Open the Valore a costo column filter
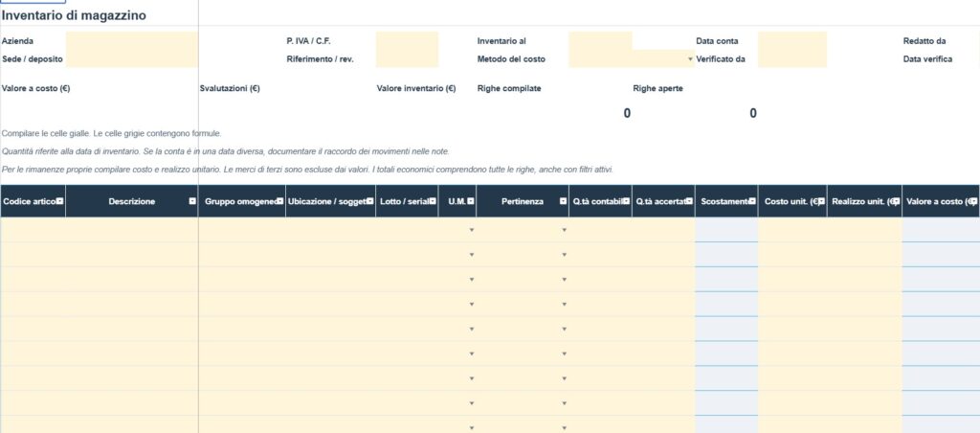The height and width of the screenshot is (433, 980). (x=972, y=201)
